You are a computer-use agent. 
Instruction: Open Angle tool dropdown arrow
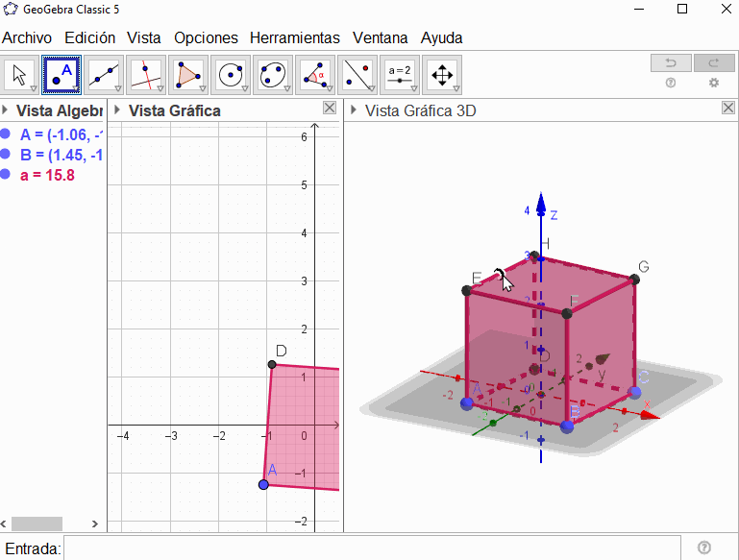coord(330,88)
